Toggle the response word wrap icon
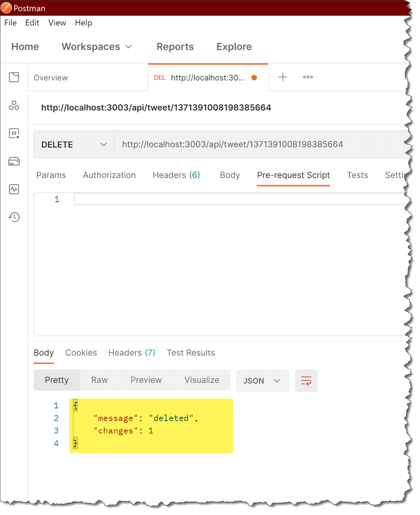420x515 pixels. pos(306,381)
